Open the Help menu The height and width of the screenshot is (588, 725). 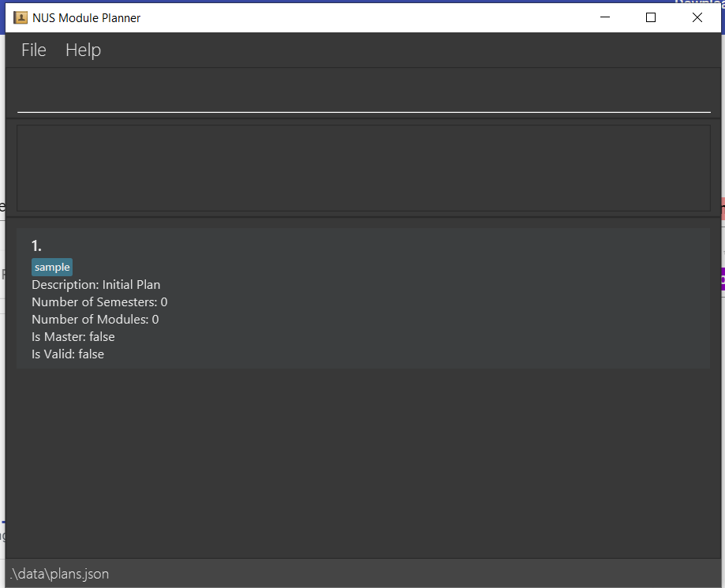(x=83, y=50)
